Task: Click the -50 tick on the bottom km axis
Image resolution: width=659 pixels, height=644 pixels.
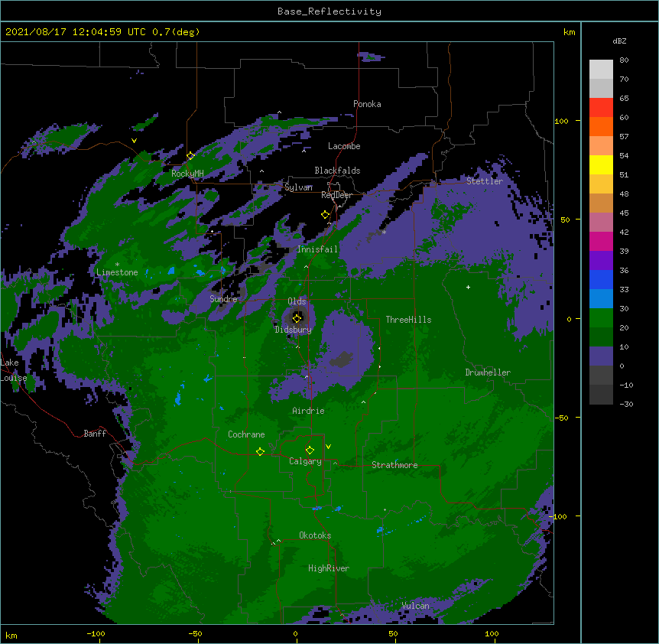Action: [195, 633]
